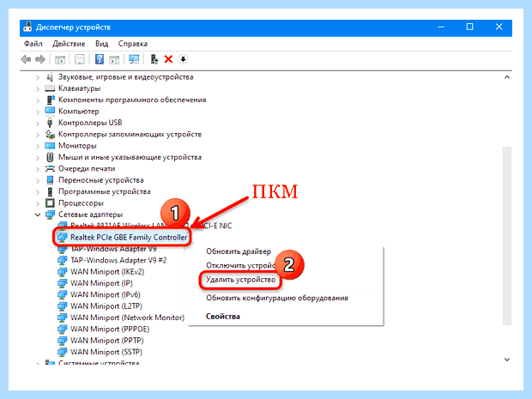The width and height of the screenshot is (532, 399).
Task: Expand Мыши и иные указывающие устройства node
Action: 38,158
